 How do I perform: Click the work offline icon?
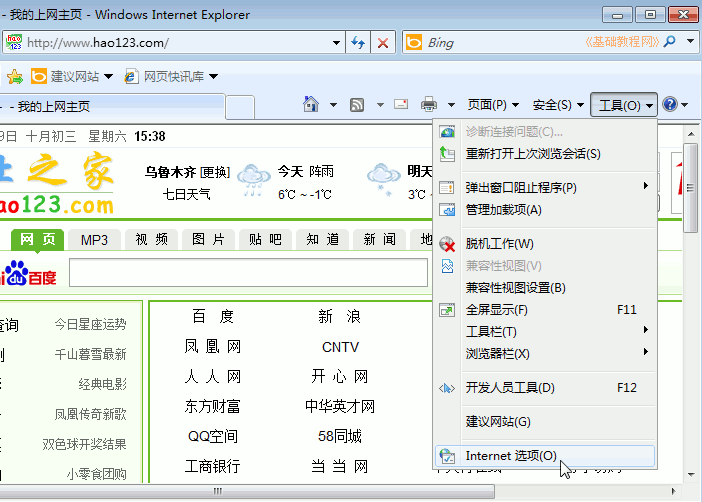pos(447,244)
